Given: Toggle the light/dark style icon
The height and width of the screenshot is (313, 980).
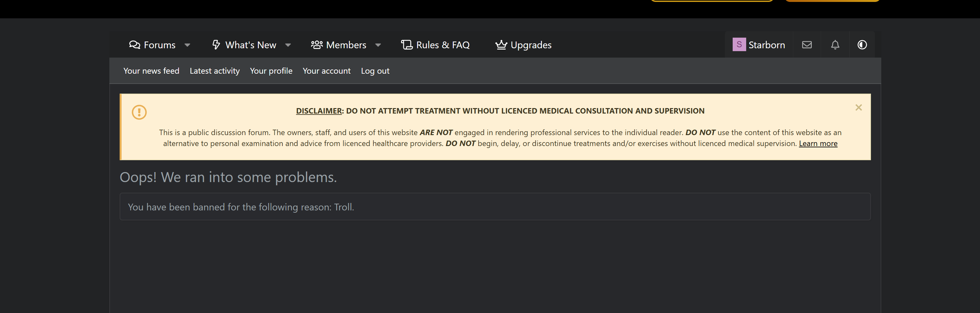Looking at the screenshot, I should (862, 45).
